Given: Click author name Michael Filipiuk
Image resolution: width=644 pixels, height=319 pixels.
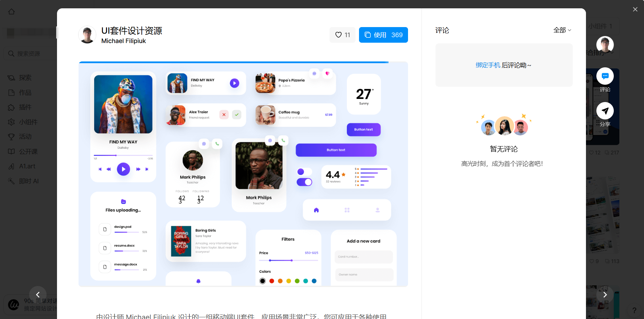Looking at the screenshot, I should [x=123, y=41].
